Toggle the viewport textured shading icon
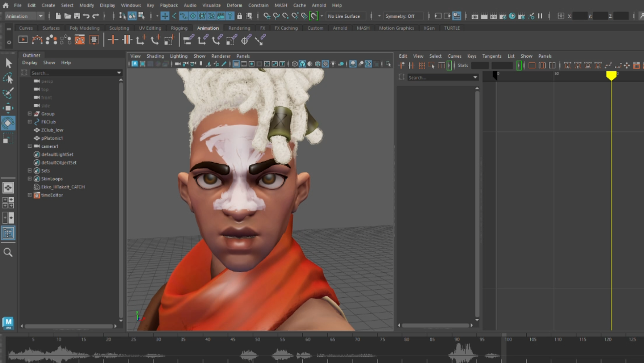644x363 pixels. point(325,64)
